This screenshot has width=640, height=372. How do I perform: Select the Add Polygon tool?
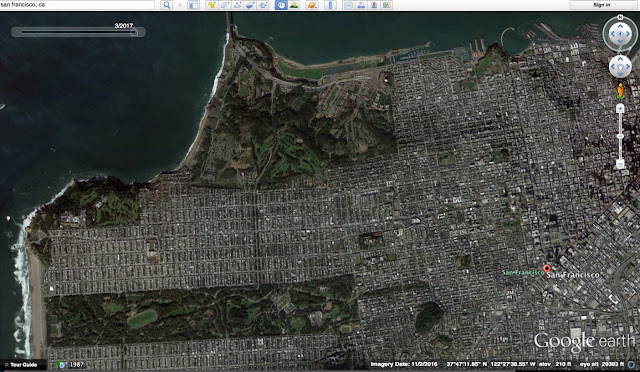click(x=224, y=5)
